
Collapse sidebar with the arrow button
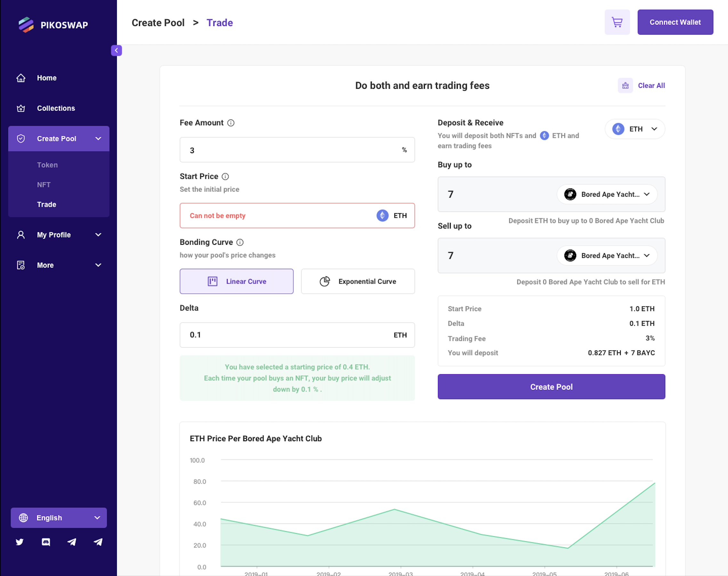[116, 51]
